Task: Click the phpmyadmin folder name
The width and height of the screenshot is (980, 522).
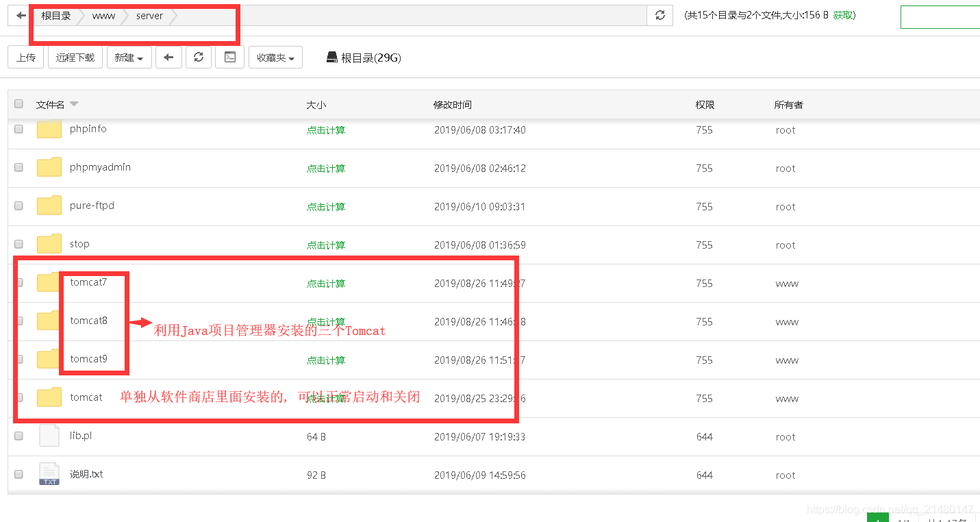Action: pyautogui.click(x=100, y=167)
